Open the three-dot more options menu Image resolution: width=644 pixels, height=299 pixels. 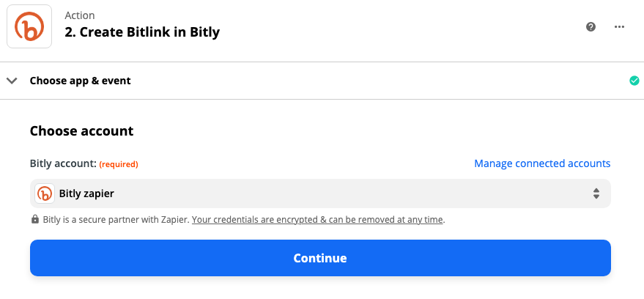(x=619, y=27)
